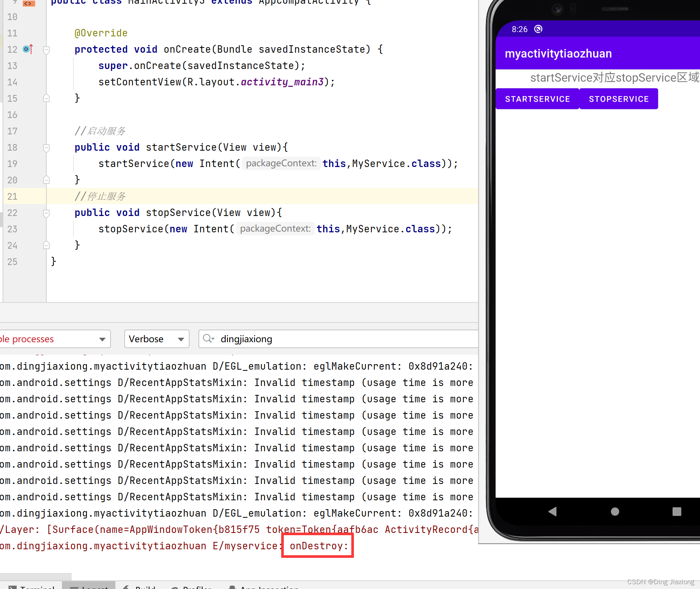Open the Terminal tool window tab
The height and width of the screenshot is (589, 700).
[32, 586]
